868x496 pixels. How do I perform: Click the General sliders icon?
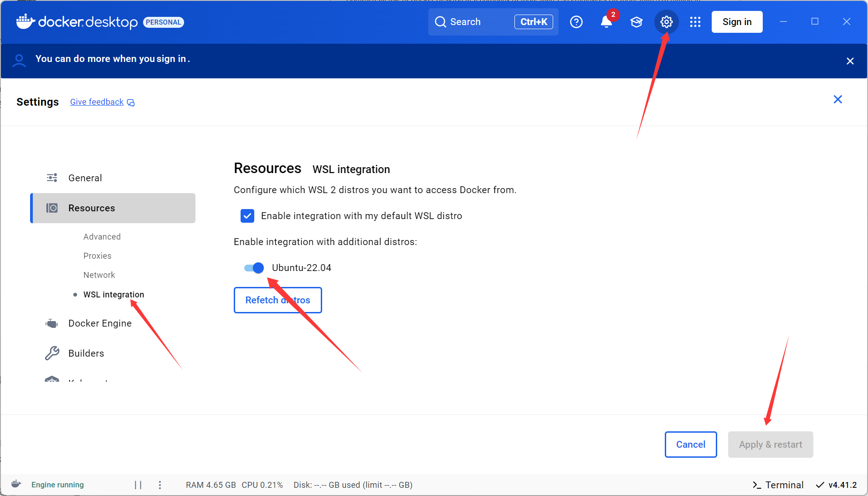pos(52,178)
